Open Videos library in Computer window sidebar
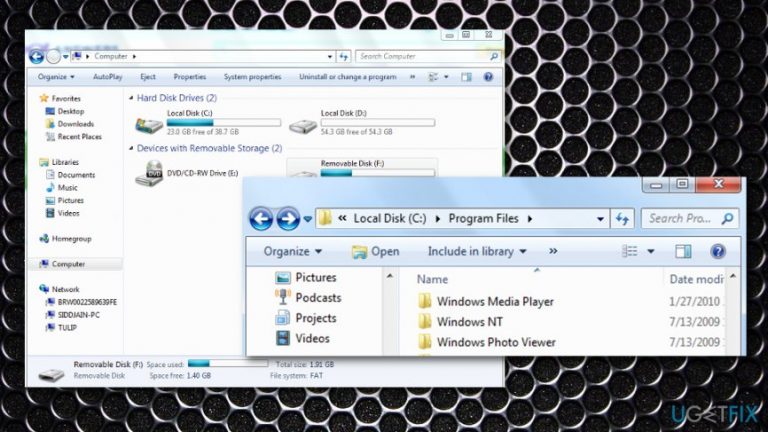The image size is (768, 432). pyautogui.click(x=62, y=213)
